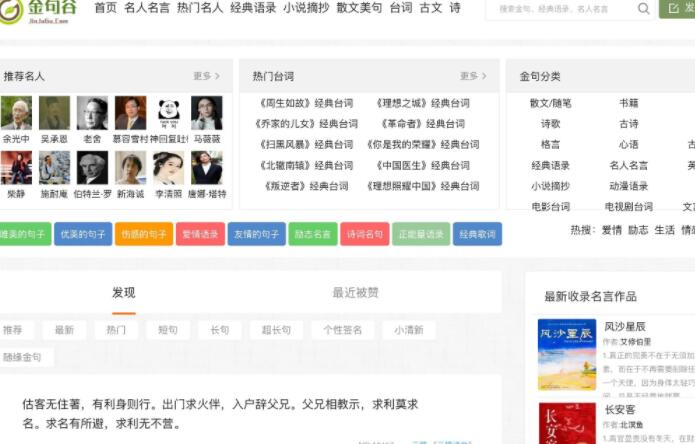
Task: Filter quotes by 个性签名
Action: [343, 330]
